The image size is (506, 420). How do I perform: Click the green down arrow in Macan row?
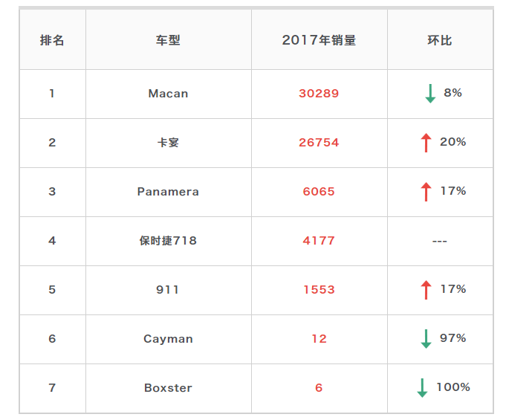(429, 94)
